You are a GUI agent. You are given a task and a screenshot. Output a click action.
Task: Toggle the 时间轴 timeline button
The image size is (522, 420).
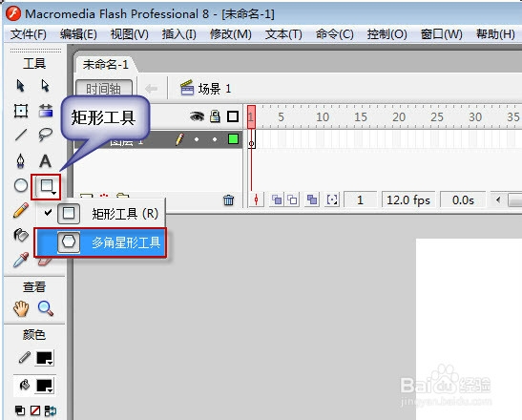(103, 89)
